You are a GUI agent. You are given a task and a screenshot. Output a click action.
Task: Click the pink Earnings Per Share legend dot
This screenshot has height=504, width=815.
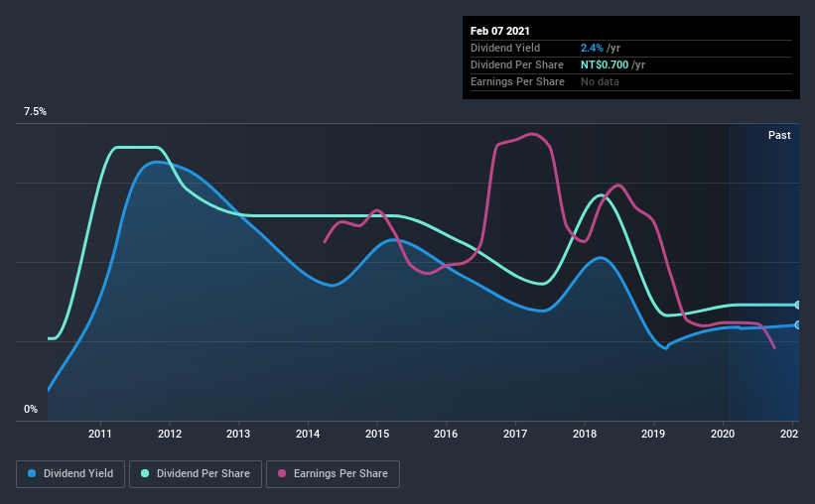tap(282, 473)
